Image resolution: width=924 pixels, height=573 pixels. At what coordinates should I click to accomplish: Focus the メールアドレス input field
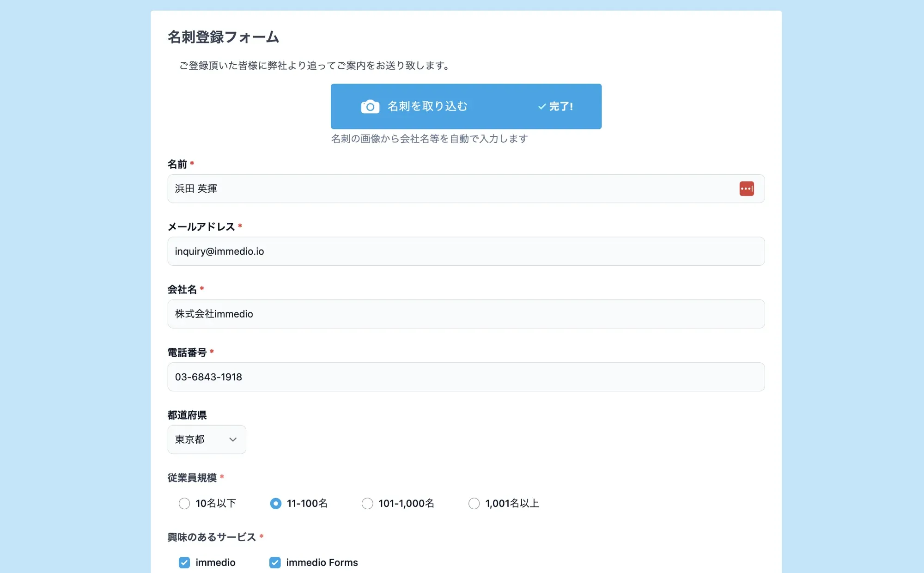click(466, 251)
